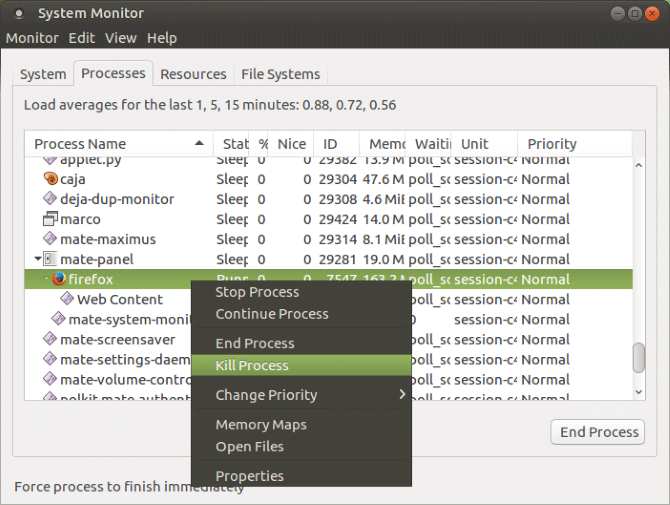Click the mate-settings-daemon process icon
This screenshot has width=670, height=505.
pos(50,359)
